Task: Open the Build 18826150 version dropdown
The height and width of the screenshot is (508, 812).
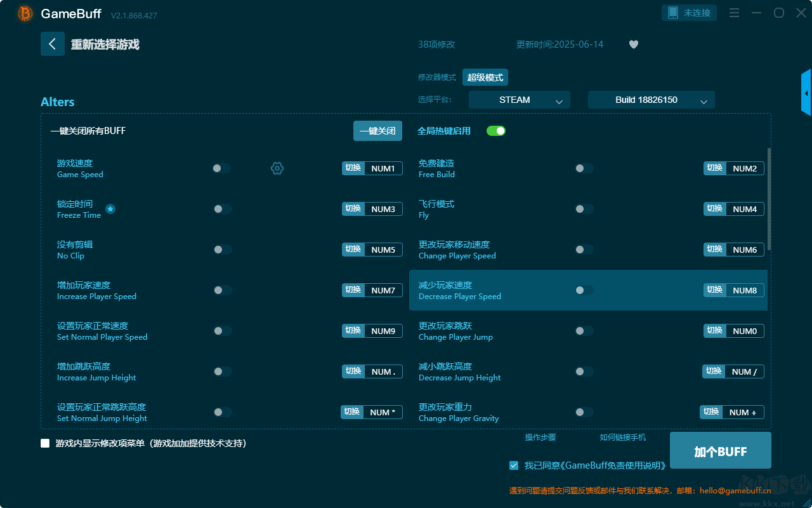Action: (x=652, y=100)
